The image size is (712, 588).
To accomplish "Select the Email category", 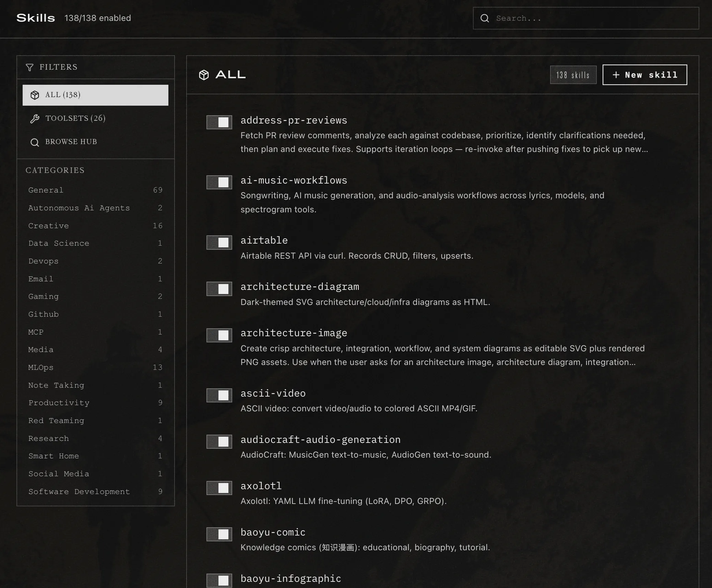I will (x=95, y=279).
